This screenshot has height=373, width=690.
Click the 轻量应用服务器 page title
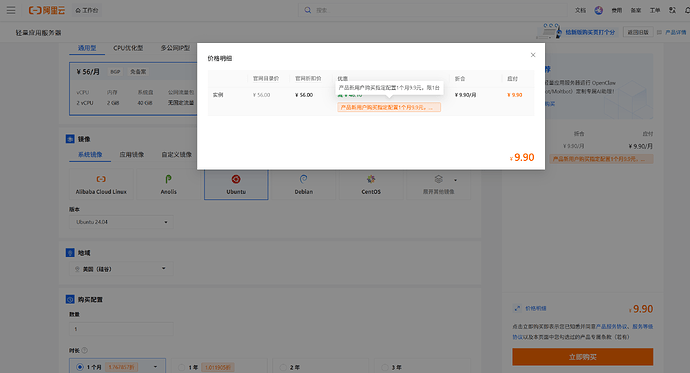(x=39, y=33)
